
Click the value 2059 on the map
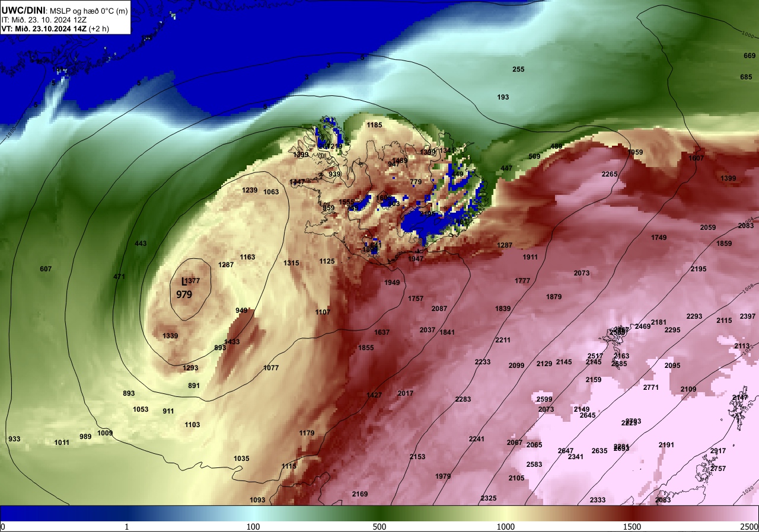(x=708, y=227)
